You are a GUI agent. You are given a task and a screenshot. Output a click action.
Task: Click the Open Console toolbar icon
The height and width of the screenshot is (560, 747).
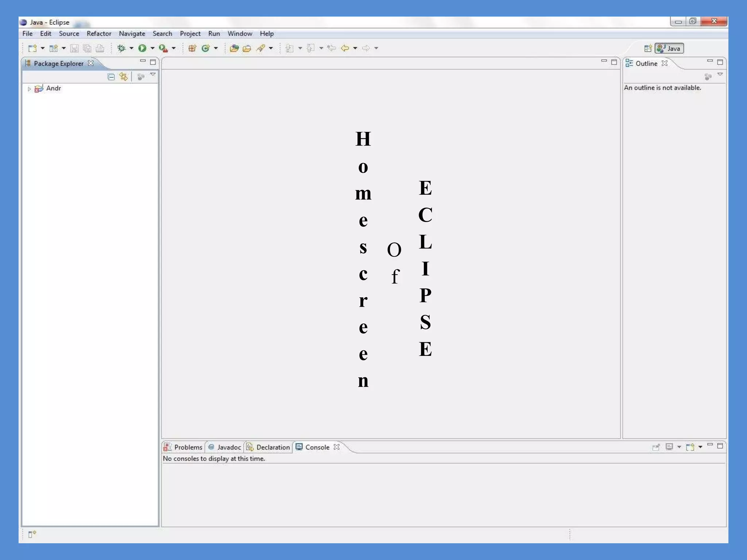(690, 447)
